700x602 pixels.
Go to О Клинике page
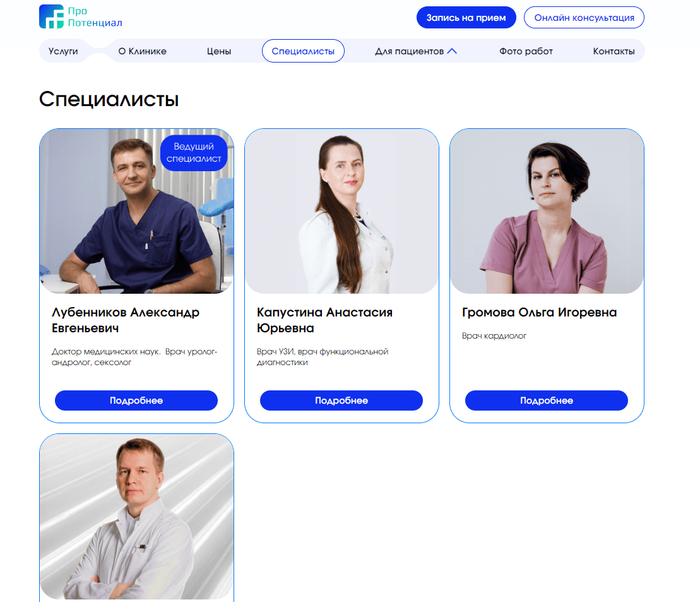coord(143,51)
